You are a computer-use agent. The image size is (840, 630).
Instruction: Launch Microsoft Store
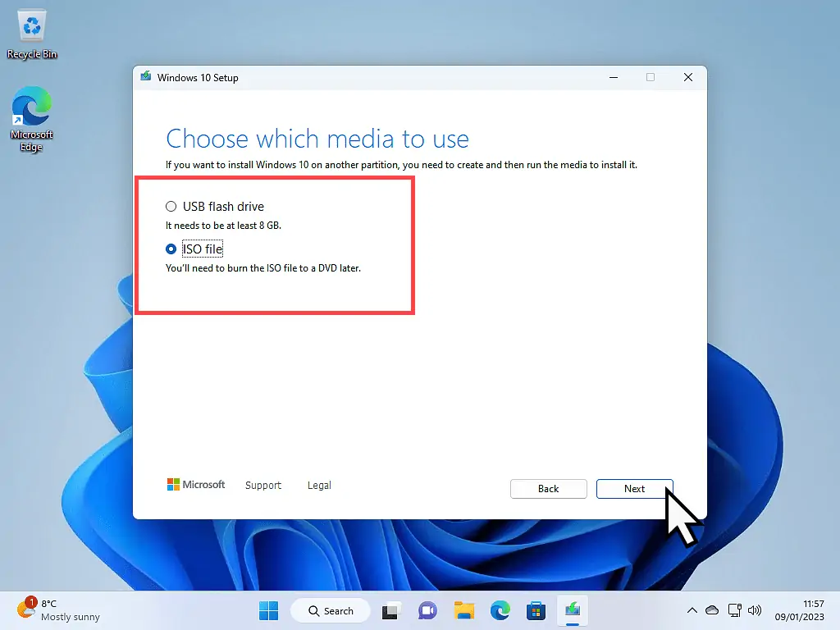[x=536, y=610]
